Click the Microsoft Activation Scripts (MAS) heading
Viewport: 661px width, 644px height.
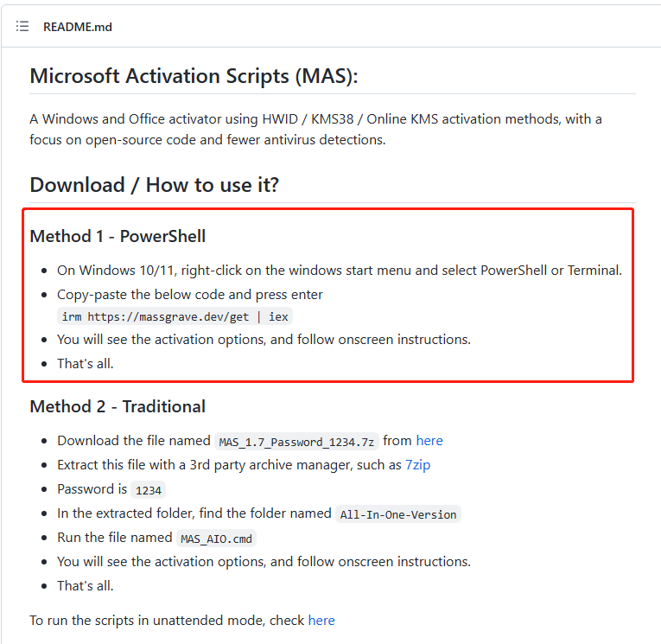[x=194, y=76]
